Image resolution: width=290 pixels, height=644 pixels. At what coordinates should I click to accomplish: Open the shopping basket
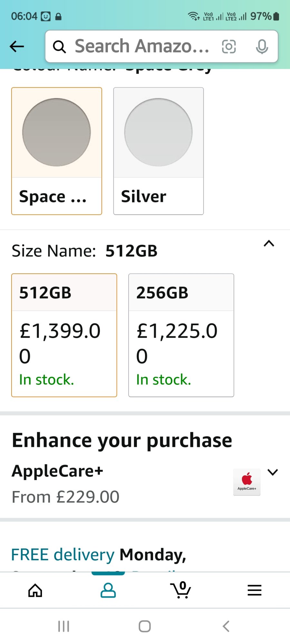(x=181, y=590)
